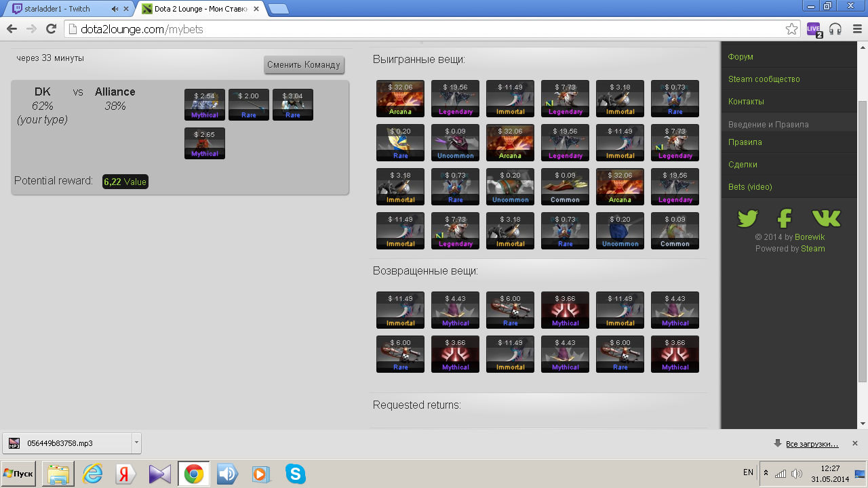Image resolution: width=868 pixels, height=488 pixels.
Task: Open the Форум sidebar link
Action: (x=741, y=57)
